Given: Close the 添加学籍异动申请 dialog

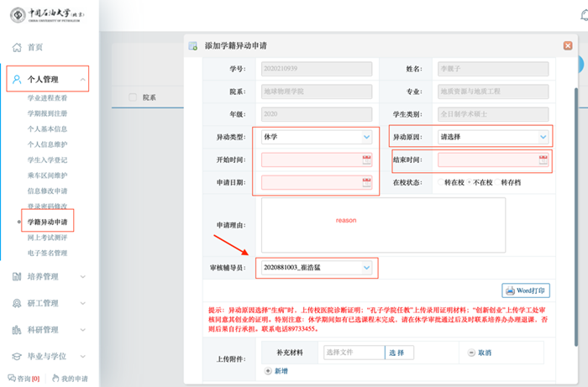Looking at the screenshot, I should [568, 45].
